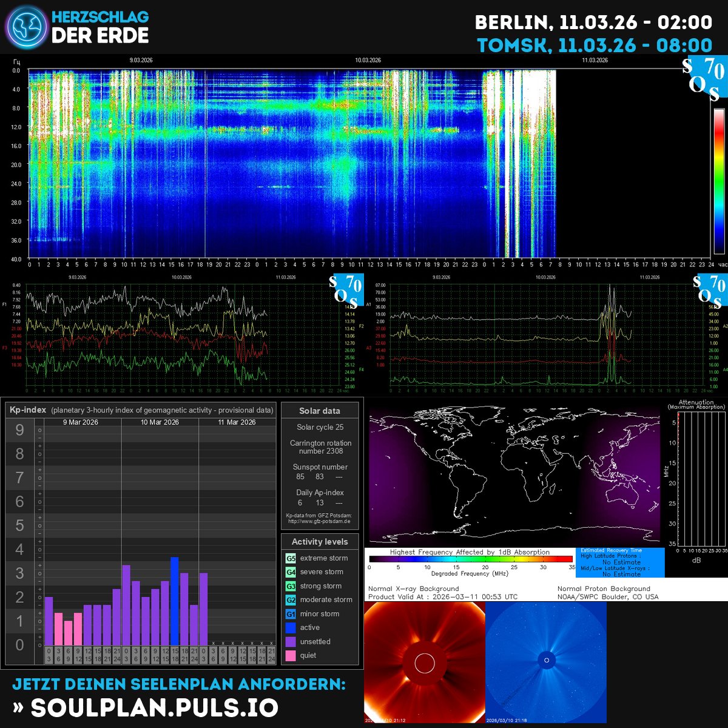This screenshot has height=728, width=728.
Task: Click the SOS70 logo on the main spectrogram
Action: point(704,79)
